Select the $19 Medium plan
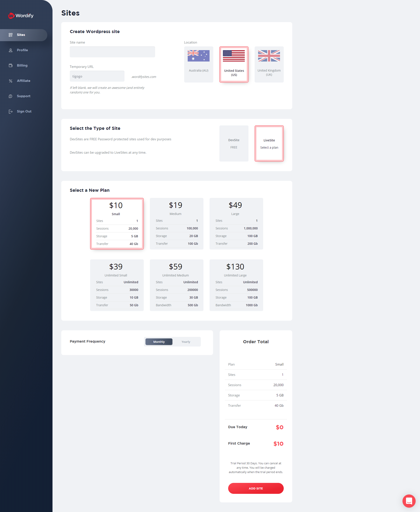 click(176, 223)
